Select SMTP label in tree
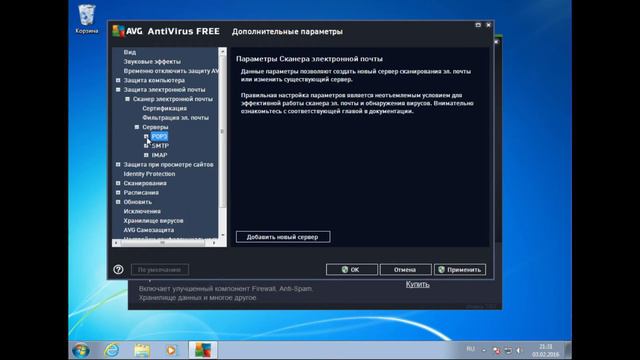 [160, 146]
